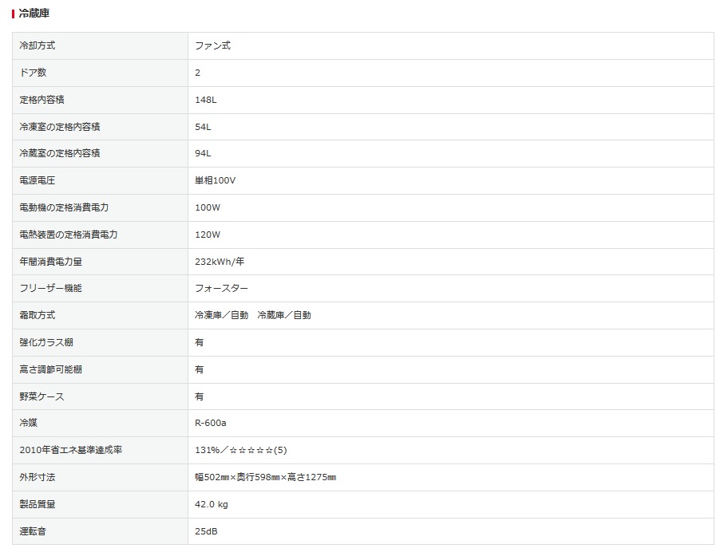Click the フォースター freezer function value
This screenshot has width=728, height=560.
(x=222, y=289)
